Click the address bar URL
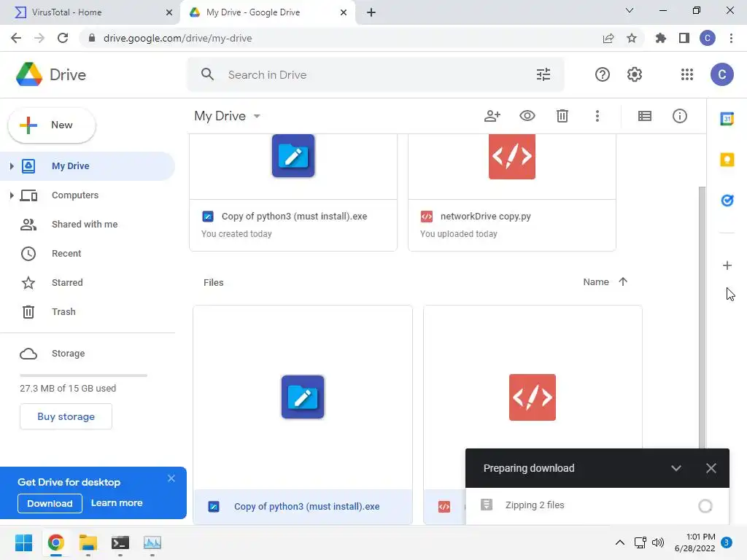This screenshot has height=560, width=747. point(178,38)
